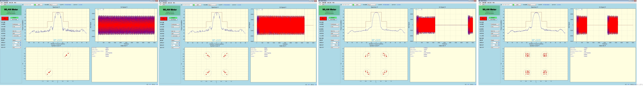Viewport: 644px width, 86px height.
Task: Open Continuous sampling mode dropdown in 1Mbps window
Action: click(17, 24)
